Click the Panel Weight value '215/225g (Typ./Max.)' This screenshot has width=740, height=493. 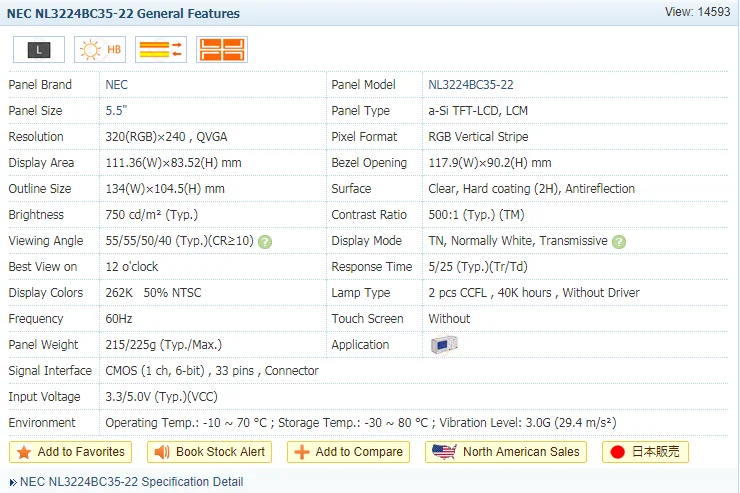tap(163, 345)
